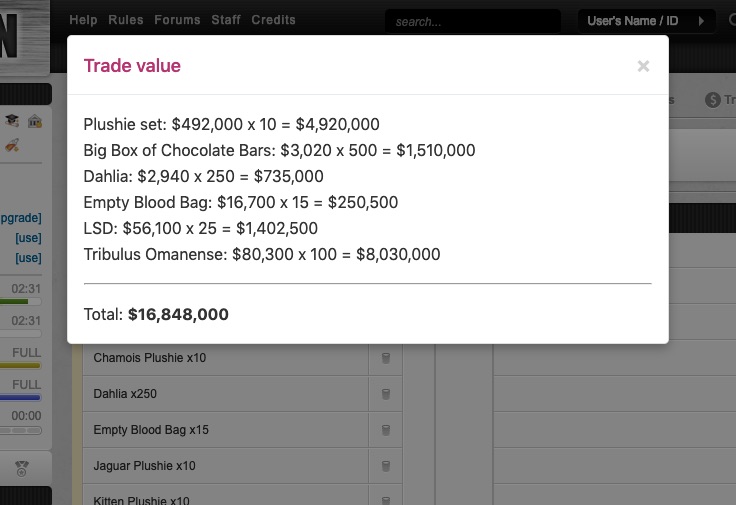Click the first [use] link in sidebar
Screen dimensions: 736x505
(x=28, y=238)
